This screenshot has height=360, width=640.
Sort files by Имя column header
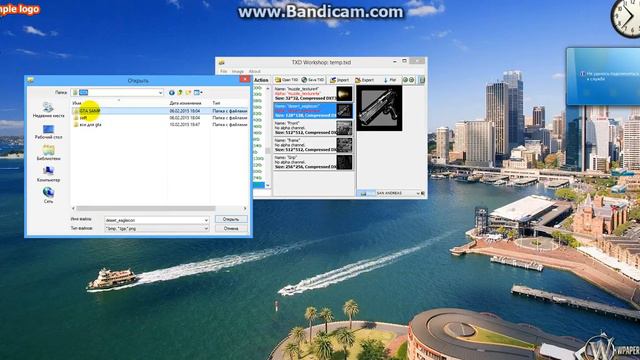point(77,103)
